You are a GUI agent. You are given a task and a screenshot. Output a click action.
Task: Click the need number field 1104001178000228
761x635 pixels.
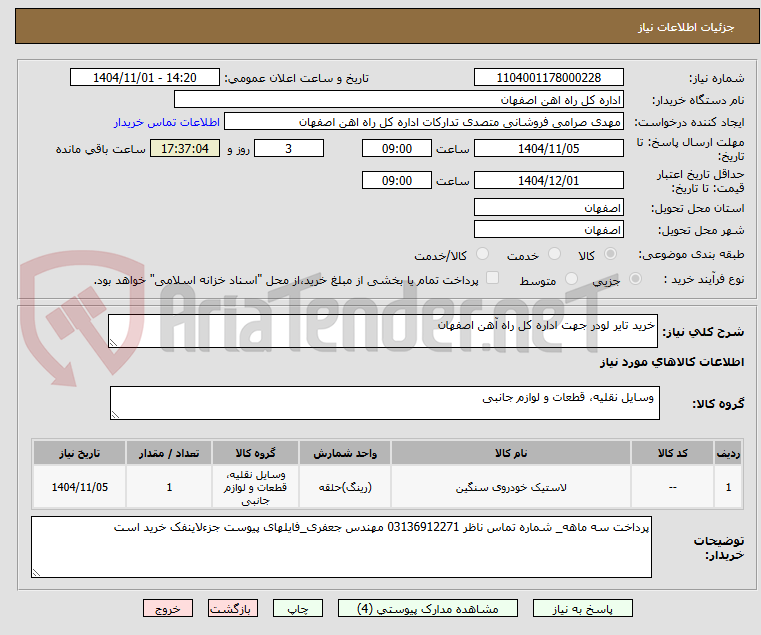click(x=548, y=78)
